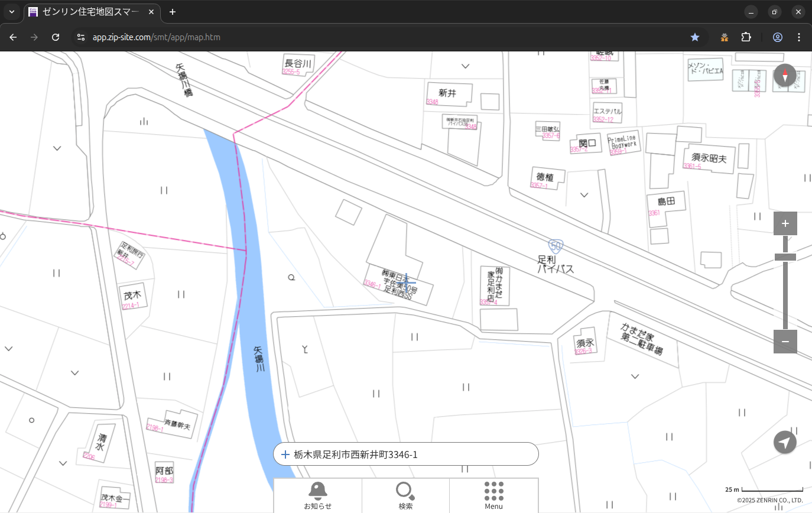Reload the map page
This screenshot has width=812, height=513.
click(56, 37)
